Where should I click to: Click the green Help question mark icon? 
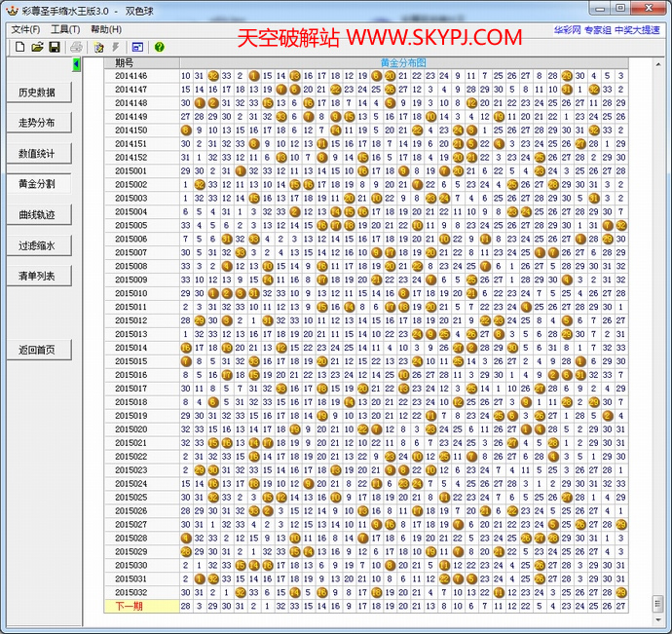(x=159, y=47)
